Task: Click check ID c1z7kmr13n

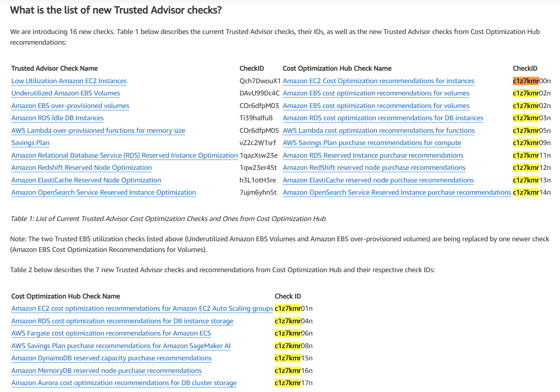Action: point(532,180)
